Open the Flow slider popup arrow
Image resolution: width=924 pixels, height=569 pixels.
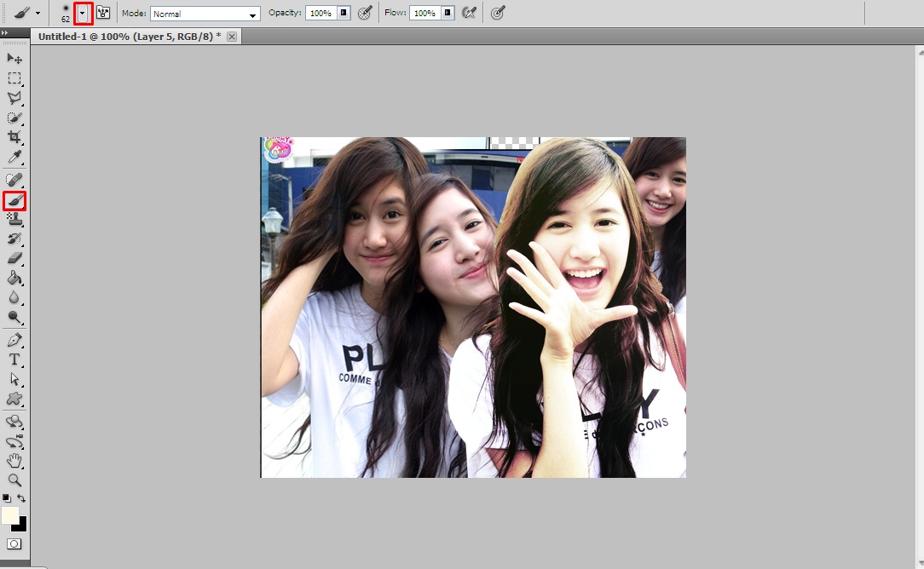[x=448, y=13]
